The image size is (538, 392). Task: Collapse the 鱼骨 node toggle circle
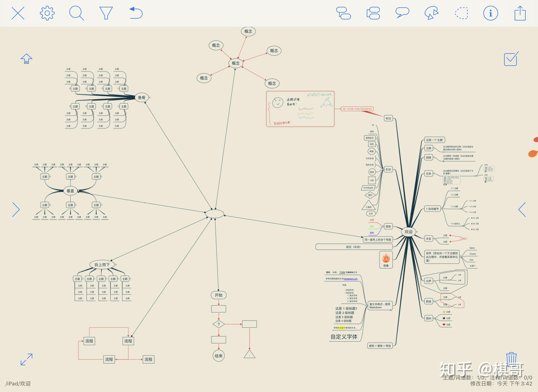[x=150, y=98]
